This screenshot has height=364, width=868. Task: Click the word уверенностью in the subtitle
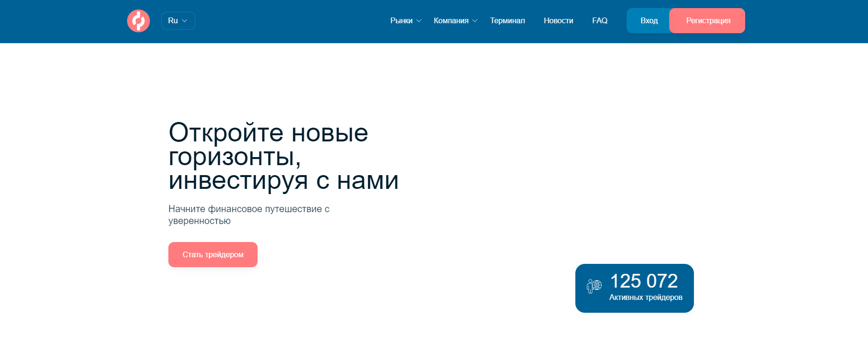(199, 221)
